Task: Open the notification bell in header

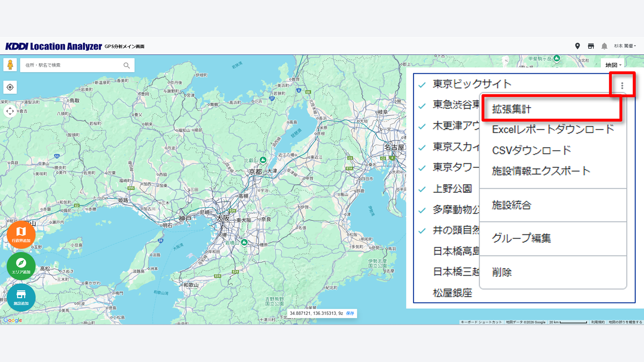Action: tap(604, 46)
